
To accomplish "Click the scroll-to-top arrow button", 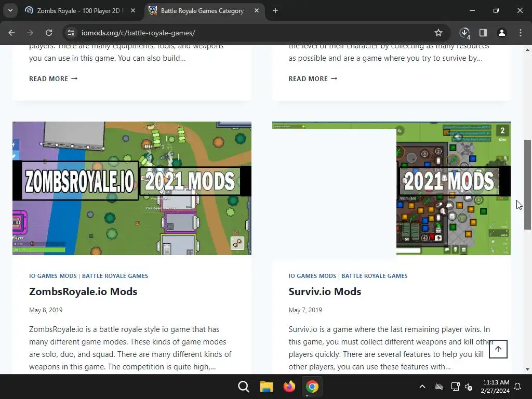I will click(498, 349).
